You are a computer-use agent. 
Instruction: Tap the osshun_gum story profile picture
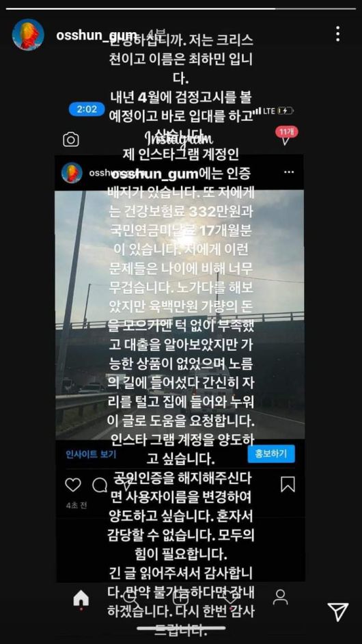pyautogui.click(x=28, y=34)
